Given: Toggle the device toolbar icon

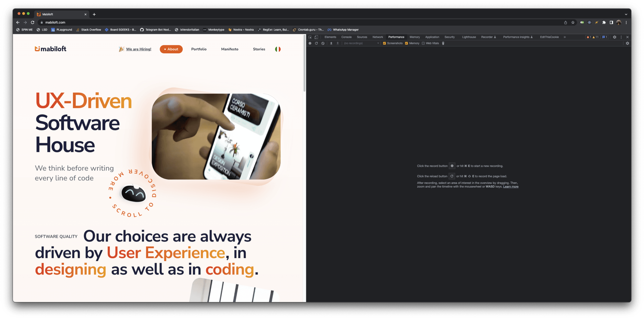Looking at the screenshot, I should (x=316, y=37).
